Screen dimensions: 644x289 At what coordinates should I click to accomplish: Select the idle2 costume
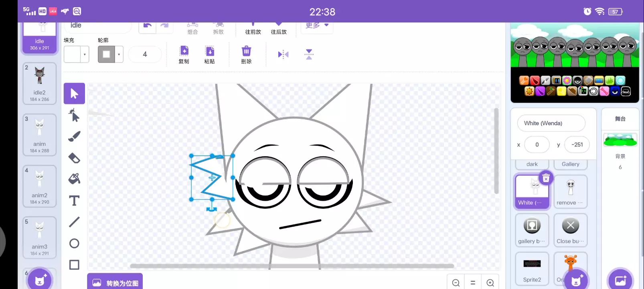point(39,83)
